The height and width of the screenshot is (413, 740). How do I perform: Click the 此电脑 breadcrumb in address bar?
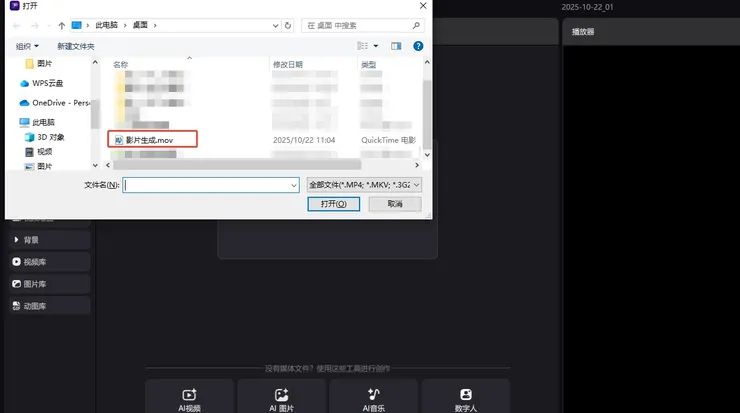pos(106,25)
